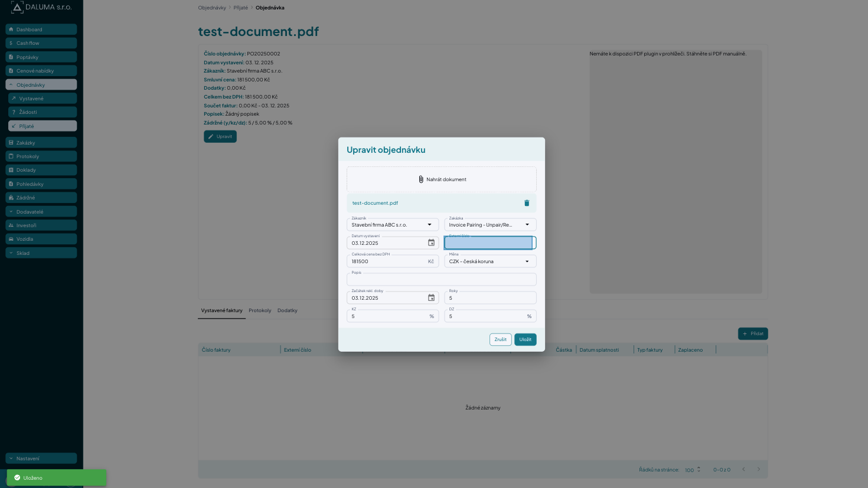Image resolution: width=868 pixels, height=488 pixels.
Task: Sort by Typ faktury column header
Action: click(x=650, y=350)
